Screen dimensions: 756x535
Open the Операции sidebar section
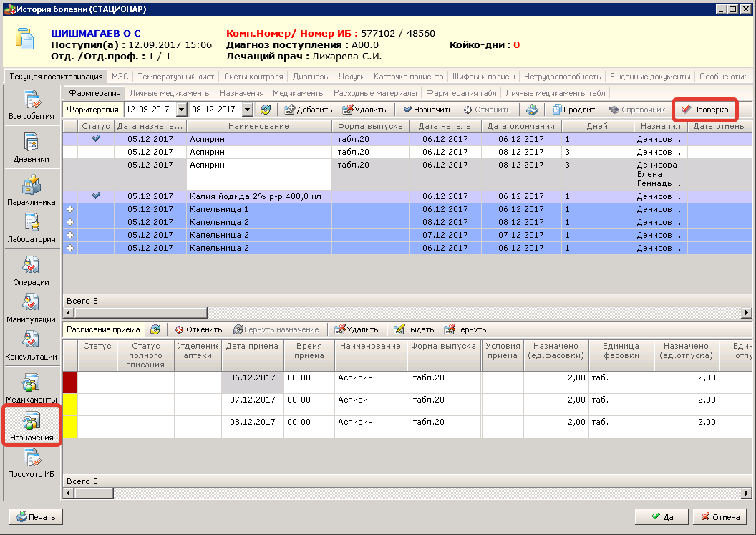(31, 271)
